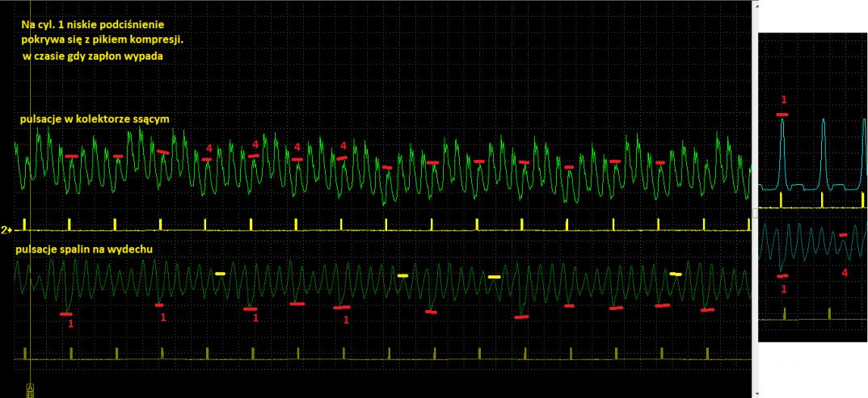The width and height of the screenshot is (868, 398).
Task: Click the 'w czasie gdy zapłon wypada' text line
Action: click(x=95, y=55)
